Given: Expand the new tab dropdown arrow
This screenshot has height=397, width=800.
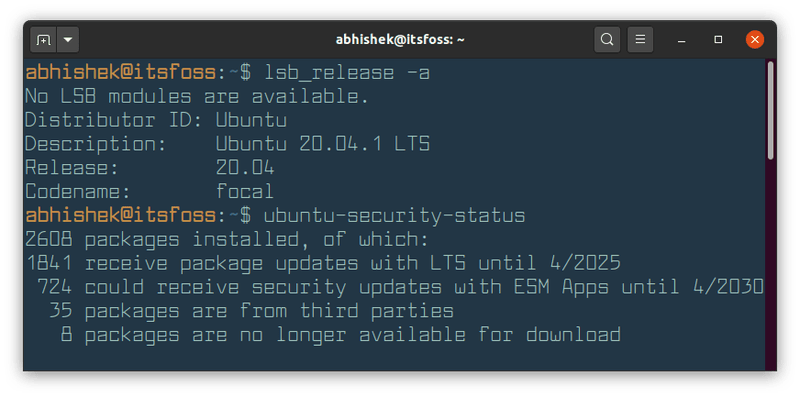Looking at the screenshot, I should [x=68, y=40].
